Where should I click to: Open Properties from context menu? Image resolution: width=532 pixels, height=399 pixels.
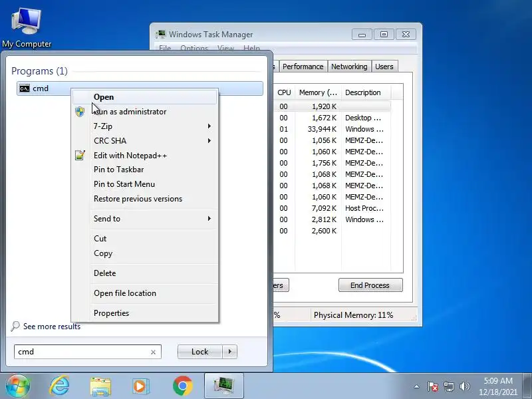(x=144, y=313)
